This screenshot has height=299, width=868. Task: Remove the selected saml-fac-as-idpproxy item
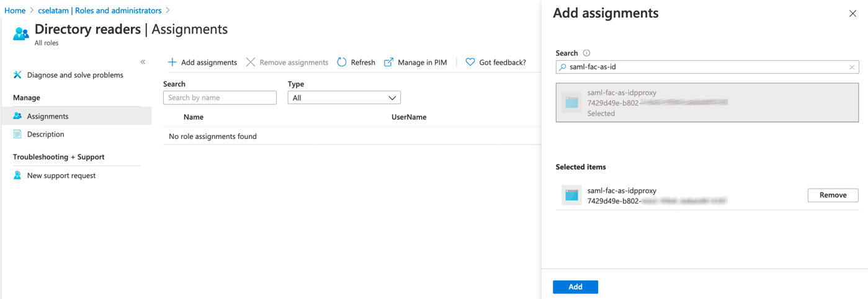[x=833, y=195]
